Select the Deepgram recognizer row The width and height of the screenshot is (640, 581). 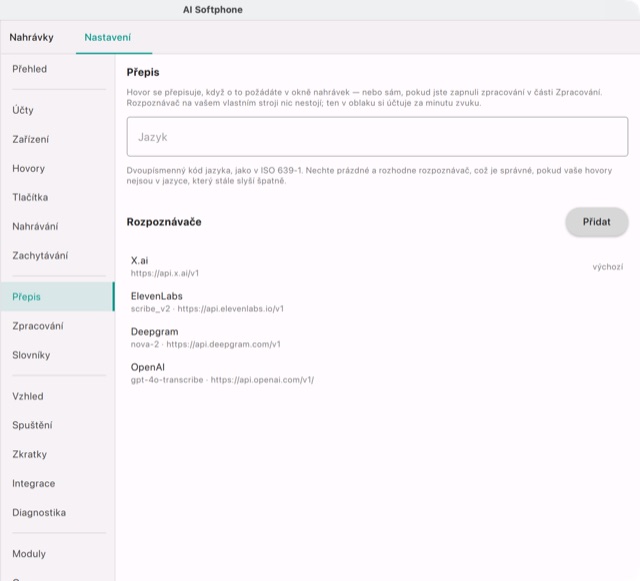[377, 338]
